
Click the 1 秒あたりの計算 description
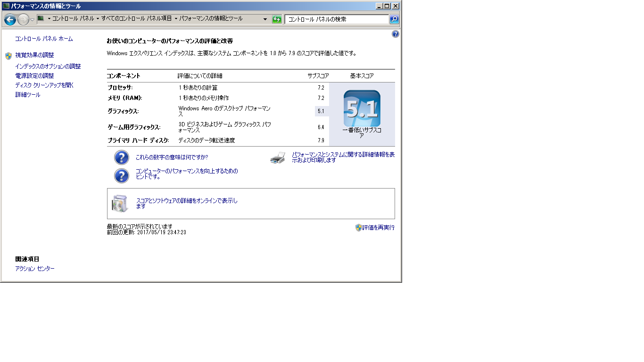pos(198,88)
